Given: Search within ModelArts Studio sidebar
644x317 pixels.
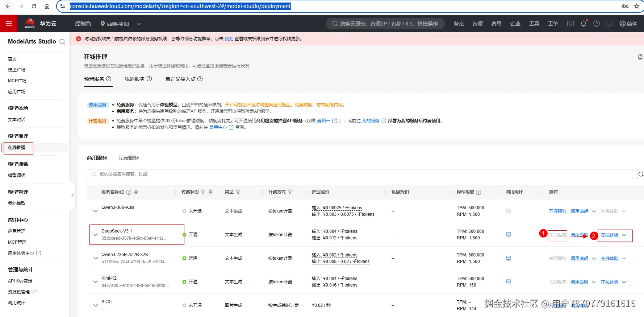Looking at the screenshot, I should (x=62, y=42).
